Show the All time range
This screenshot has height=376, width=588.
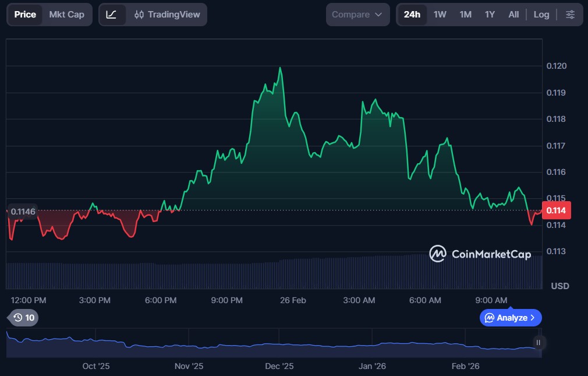513,15
